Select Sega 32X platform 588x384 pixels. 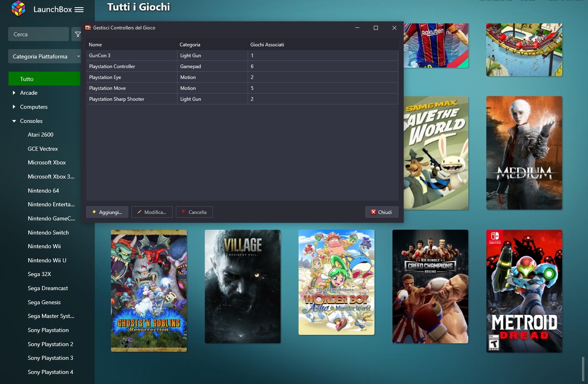coord(40,274)
